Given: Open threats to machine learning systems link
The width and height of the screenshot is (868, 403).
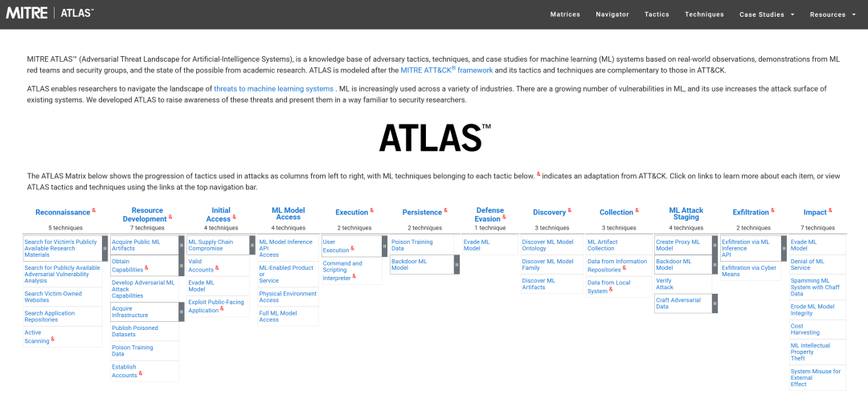Looking at the screenshot, I should (x=273, y=89).
